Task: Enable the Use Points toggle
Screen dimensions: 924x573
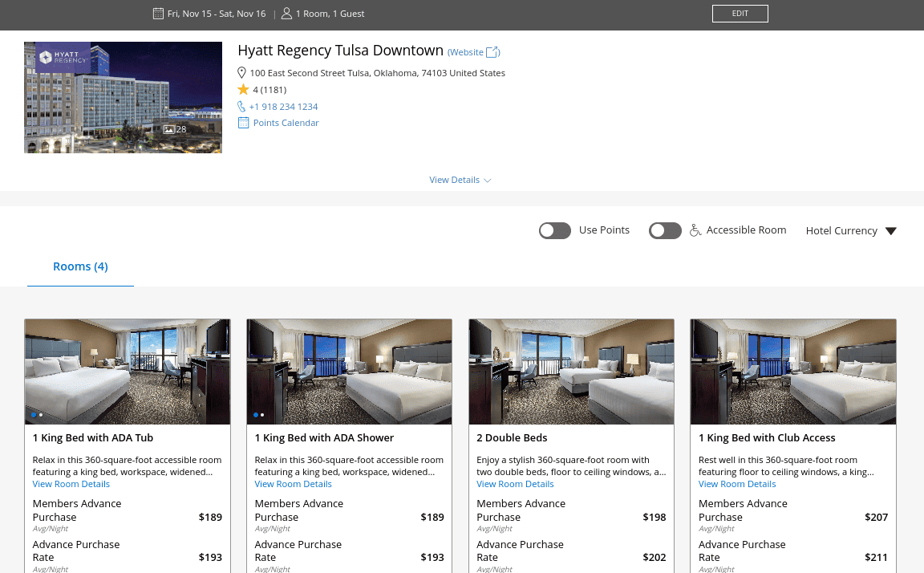Action: point(555,230)
